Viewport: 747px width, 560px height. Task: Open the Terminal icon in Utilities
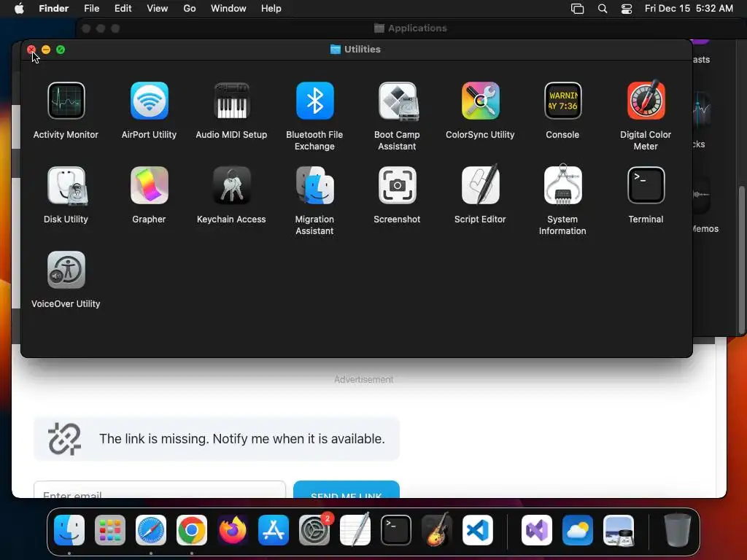coord(646,185)
